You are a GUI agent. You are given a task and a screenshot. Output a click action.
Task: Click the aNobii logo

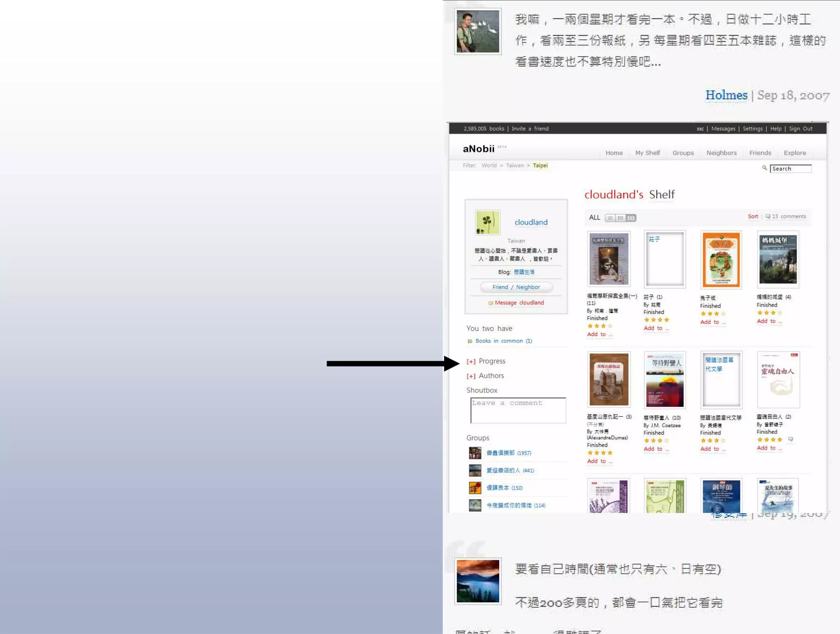coord(479,149)
